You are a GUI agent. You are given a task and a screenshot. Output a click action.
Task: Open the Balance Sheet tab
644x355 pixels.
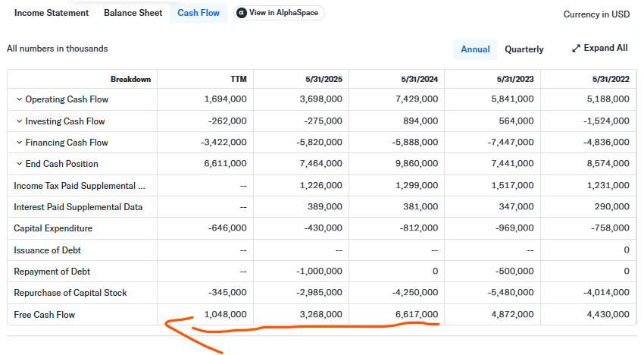[x=133, y=13]
